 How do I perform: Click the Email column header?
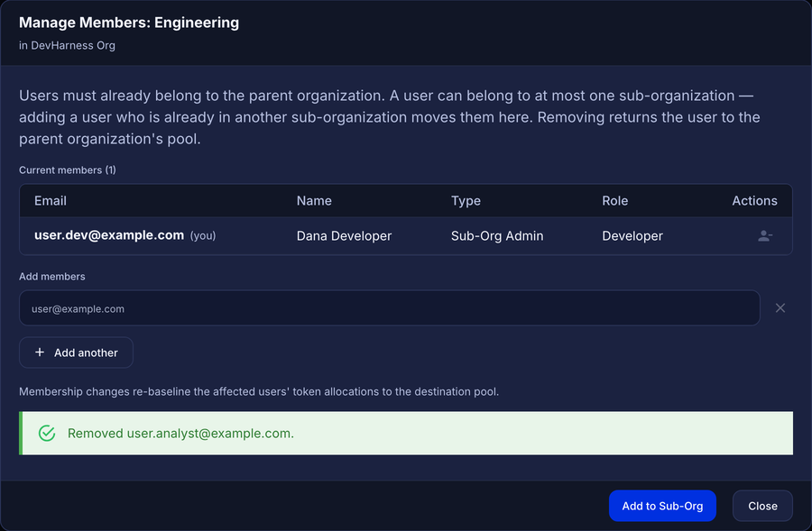51,201
